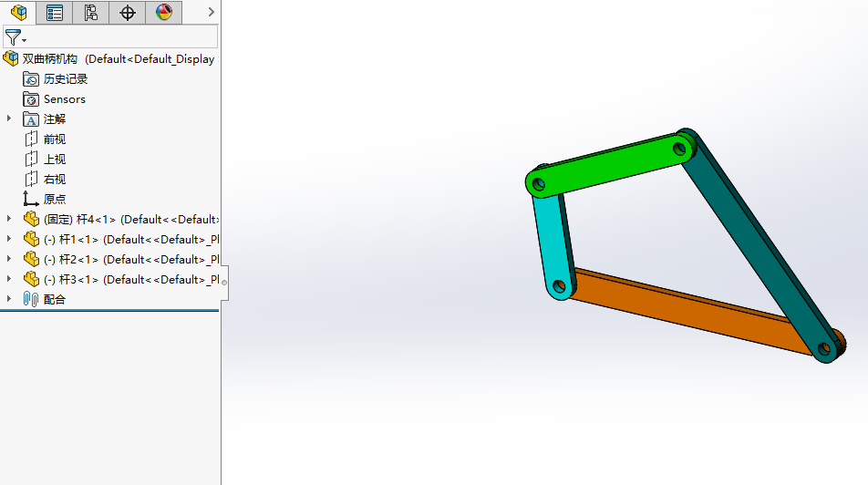Select the (固定) 杆4<1> component
The height and width of the screenshot is (485, 868).
pos(131,219)
